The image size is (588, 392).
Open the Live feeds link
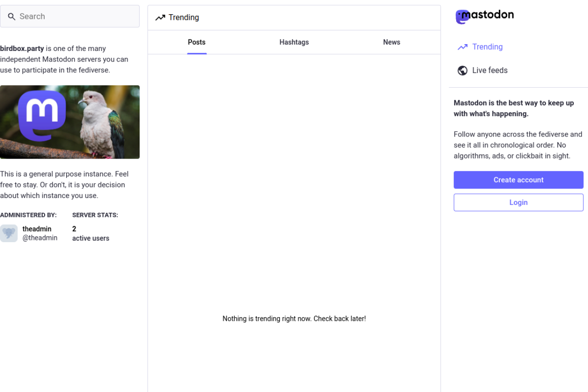click(x=490, y=70)
